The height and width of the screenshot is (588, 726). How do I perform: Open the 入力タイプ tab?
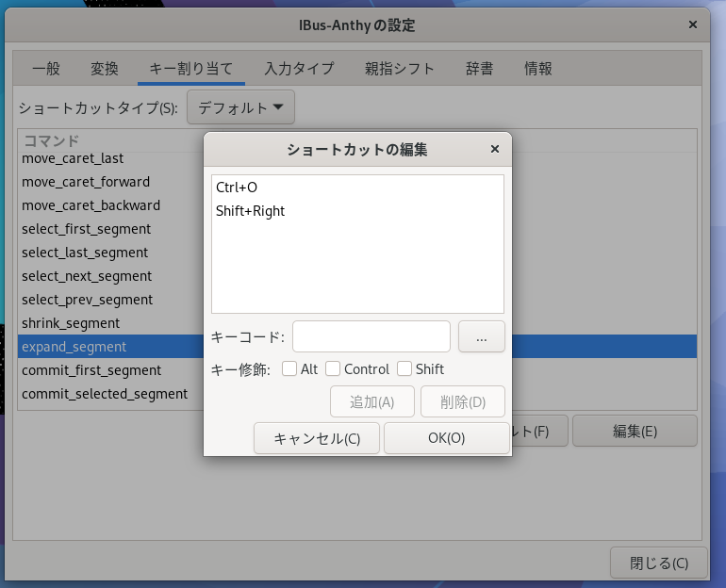(299, 69)
